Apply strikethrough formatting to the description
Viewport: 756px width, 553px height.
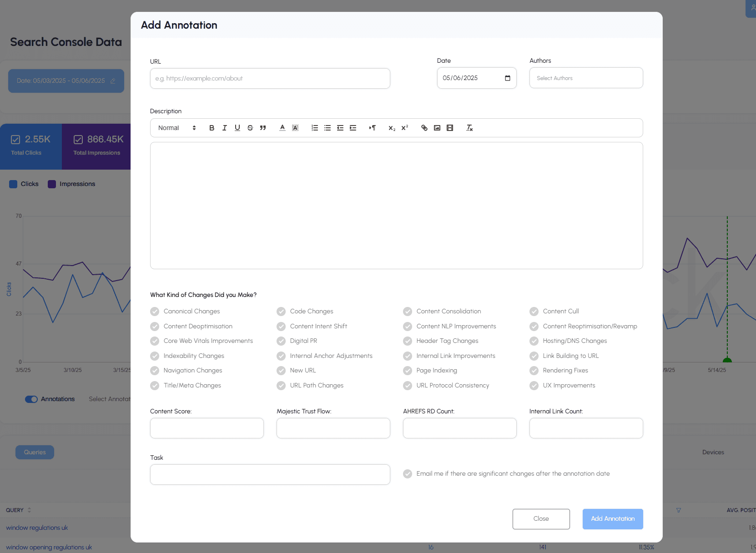click(x=250, y=128)
